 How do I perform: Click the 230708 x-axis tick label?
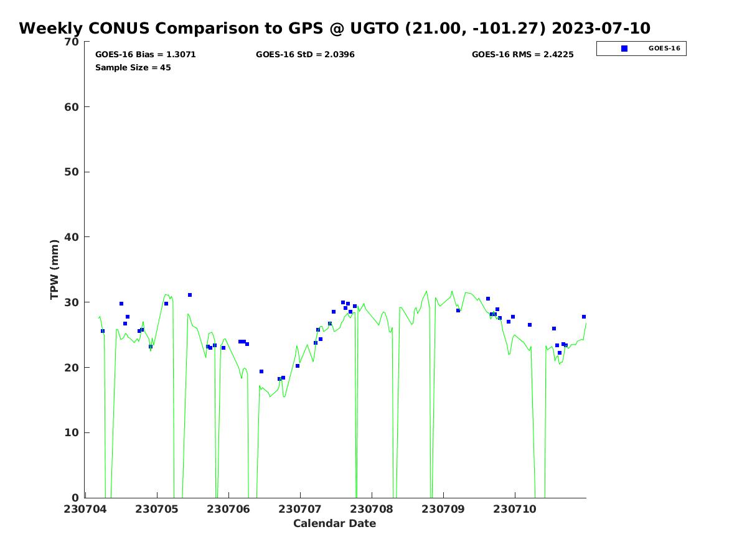[372, 509]
